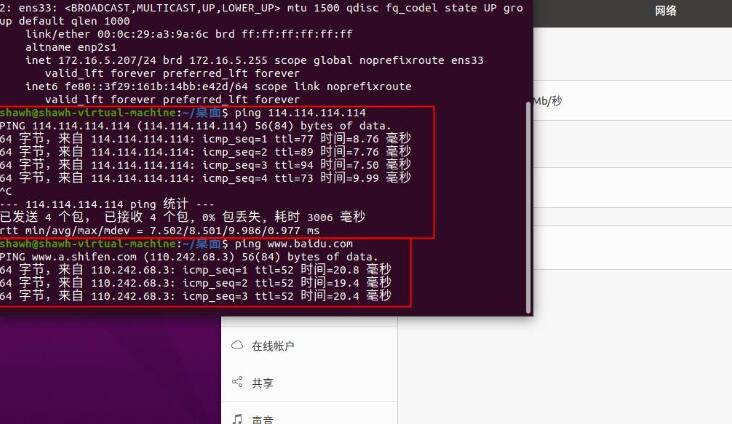Click the PING www.a.shifen.com output line
Viewport: 732px width, 424px height.
(x=189, y=257)
